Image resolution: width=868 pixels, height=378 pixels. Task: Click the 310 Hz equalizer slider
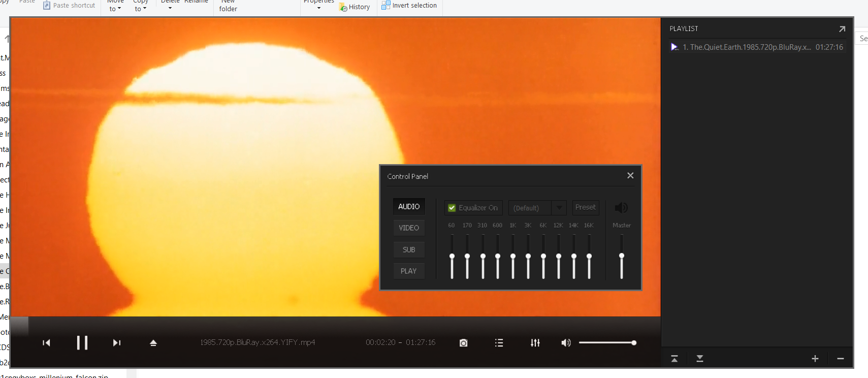point(483,257)
